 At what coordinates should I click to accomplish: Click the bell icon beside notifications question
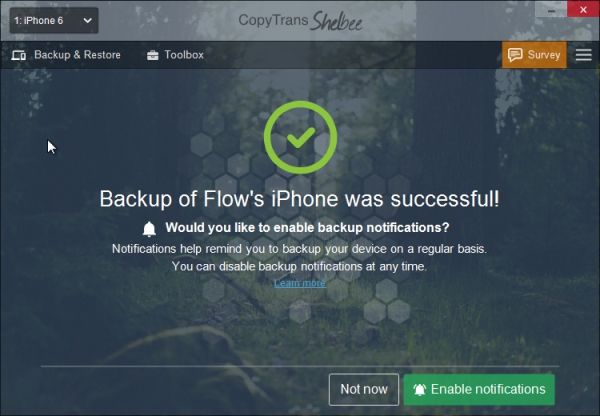pos(149,229)
